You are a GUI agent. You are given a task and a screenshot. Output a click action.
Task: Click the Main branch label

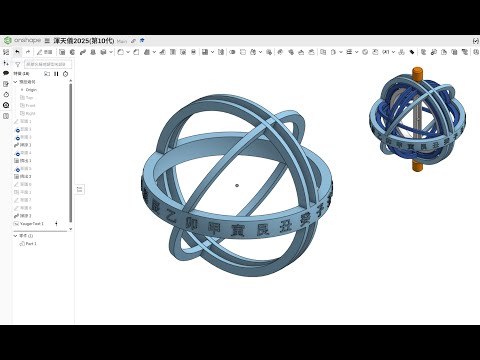coord(122,41)
